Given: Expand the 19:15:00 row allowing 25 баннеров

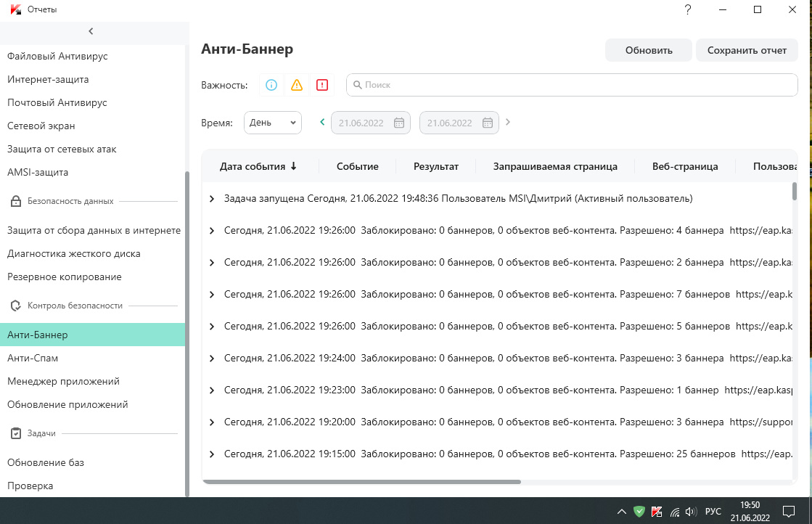Looking at the screenshot, I should click(x=212, y=454).
